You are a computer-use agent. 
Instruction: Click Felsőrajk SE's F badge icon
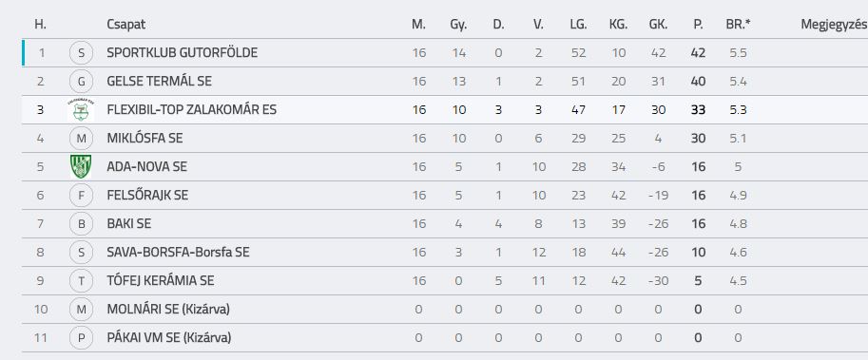82,196
